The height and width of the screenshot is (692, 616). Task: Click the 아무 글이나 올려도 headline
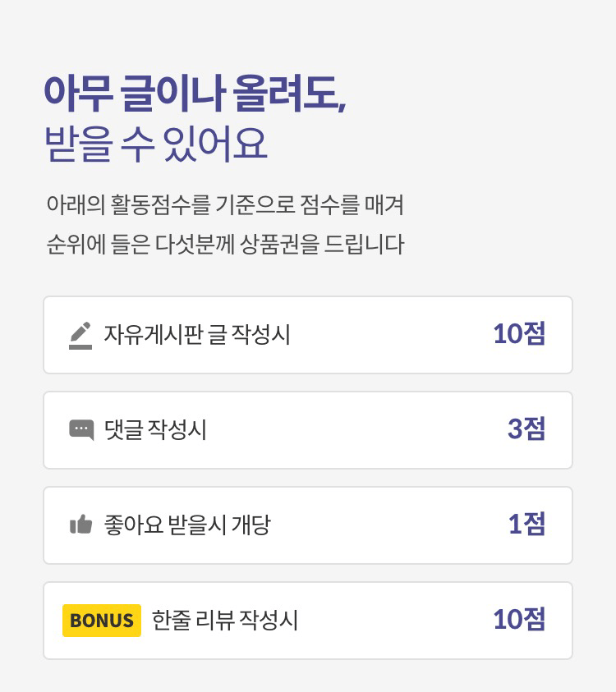195,94
